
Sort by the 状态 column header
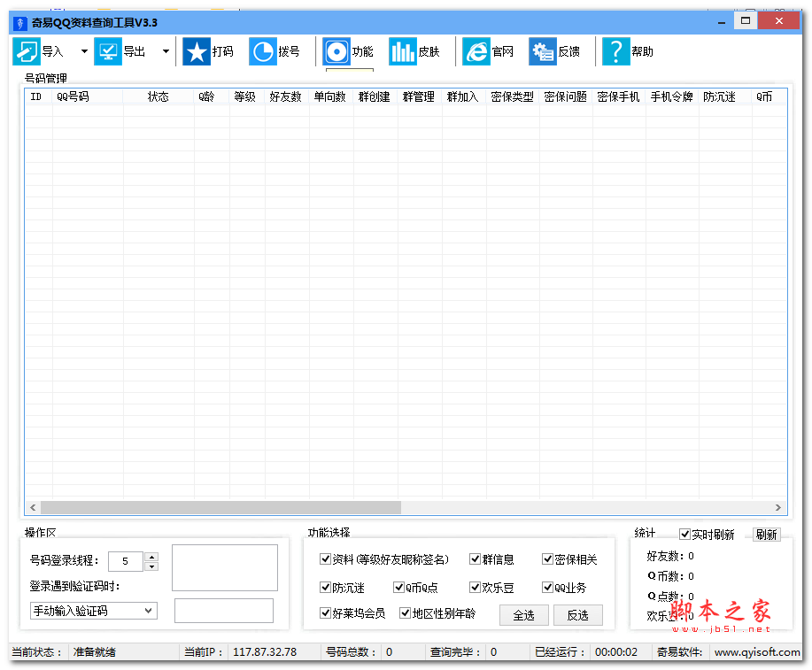click(x=159, y=96)
